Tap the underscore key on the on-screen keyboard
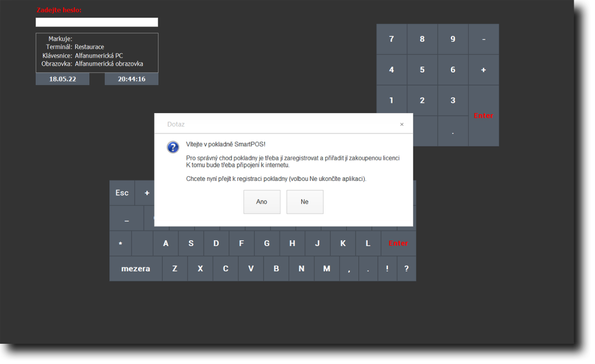Image resolution: width=595 pixels, height=364 pixels. click(x=127, y=218)
